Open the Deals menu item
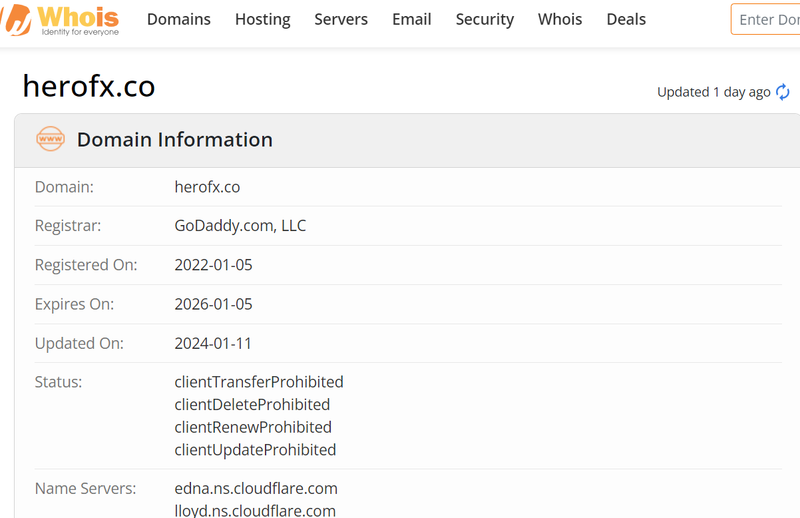Image resolution: width=800 pixels, height=518 pixels. [626, 19]
